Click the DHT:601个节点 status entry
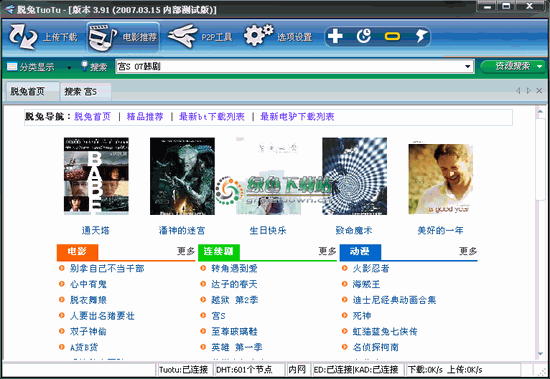Viewport: 550px width, 379px height. coord(244,370)
